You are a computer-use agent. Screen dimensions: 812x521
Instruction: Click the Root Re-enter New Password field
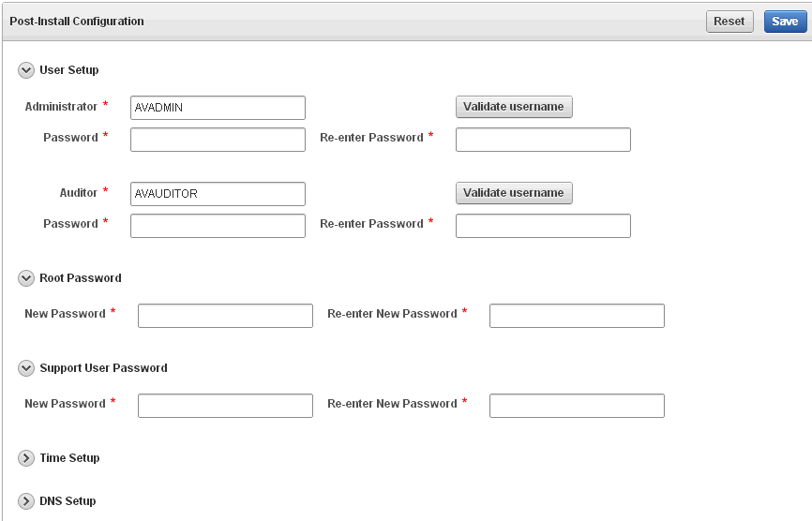click(x=577, y=316)
